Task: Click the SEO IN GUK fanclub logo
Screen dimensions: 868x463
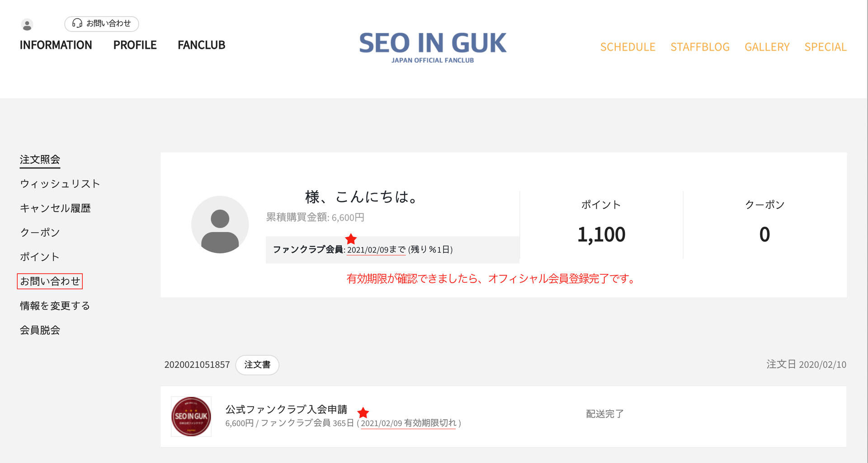Action: pyautogui.click(x=433, y=47)
